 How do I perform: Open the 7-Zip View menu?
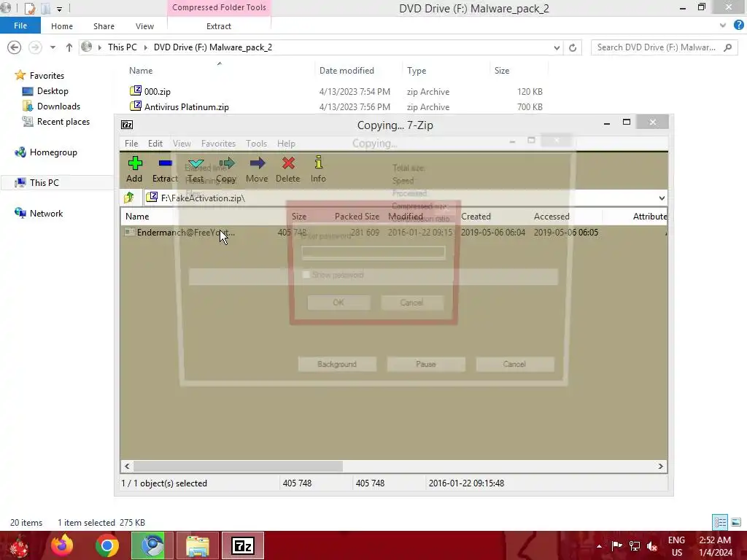[x=182, y=144]
